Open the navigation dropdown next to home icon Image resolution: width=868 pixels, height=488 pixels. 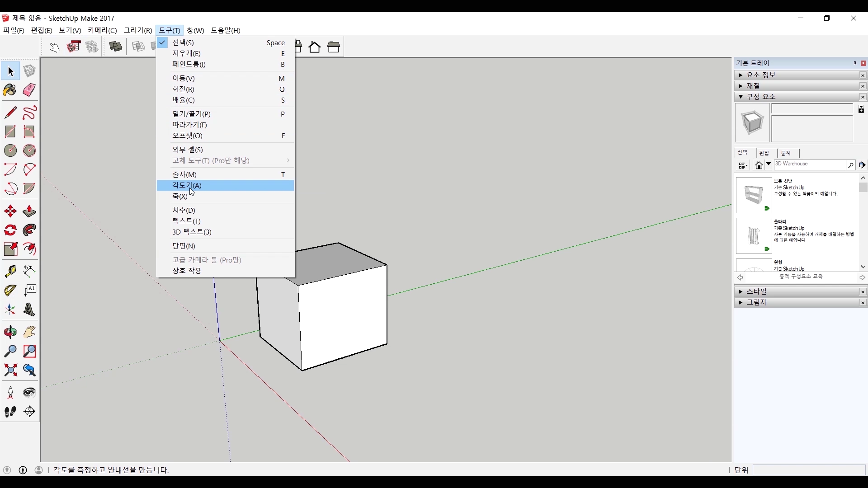tap(768, 164)
